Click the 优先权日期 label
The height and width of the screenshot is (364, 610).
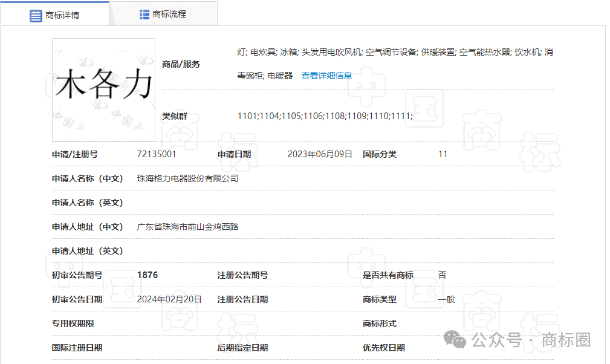click(x=383, y=348)
